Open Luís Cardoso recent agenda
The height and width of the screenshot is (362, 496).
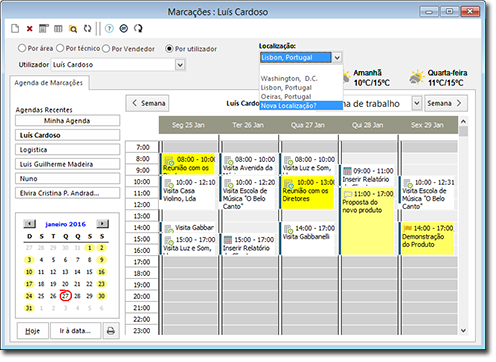[67, 135]
